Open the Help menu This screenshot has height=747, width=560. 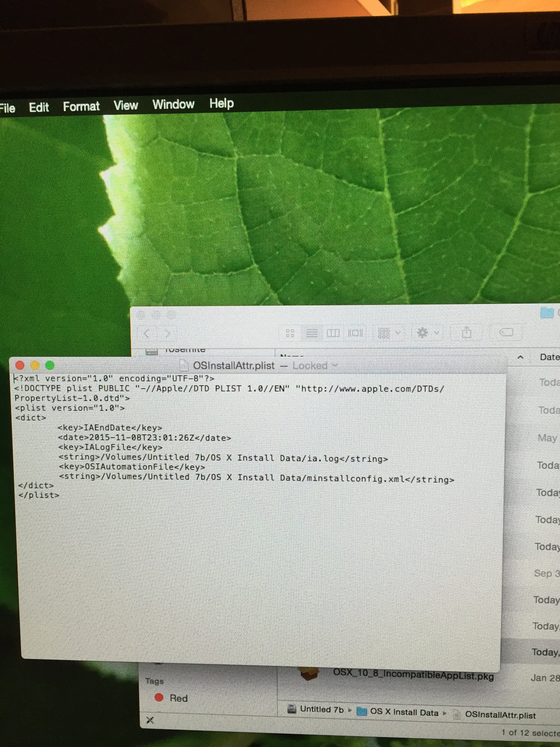(x=221, y=103)
